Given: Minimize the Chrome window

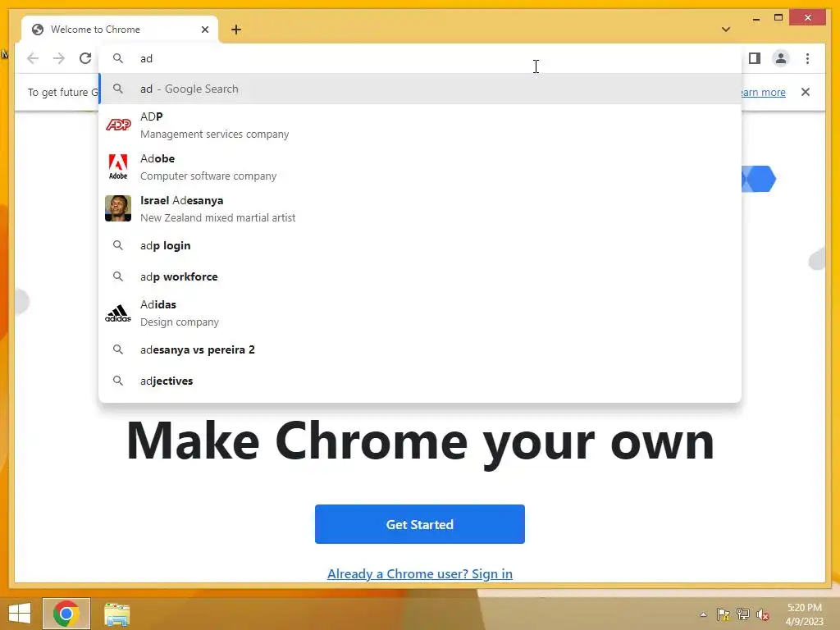Looking at the screenshot, I should pyautogui.click(x=756, y=18).
